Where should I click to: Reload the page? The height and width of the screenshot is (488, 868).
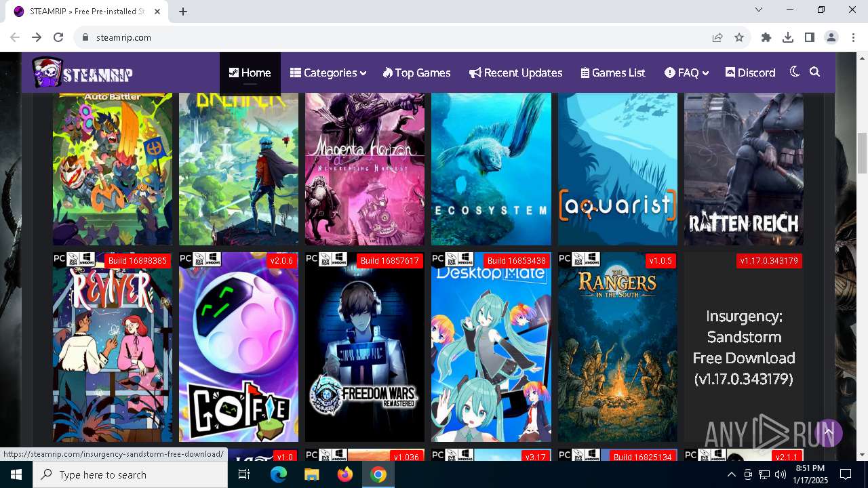click(x=58, y=37)
